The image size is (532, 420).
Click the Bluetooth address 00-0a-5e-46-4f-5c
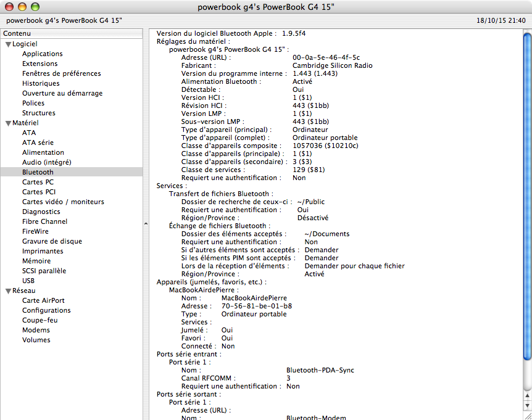(326, 57)
